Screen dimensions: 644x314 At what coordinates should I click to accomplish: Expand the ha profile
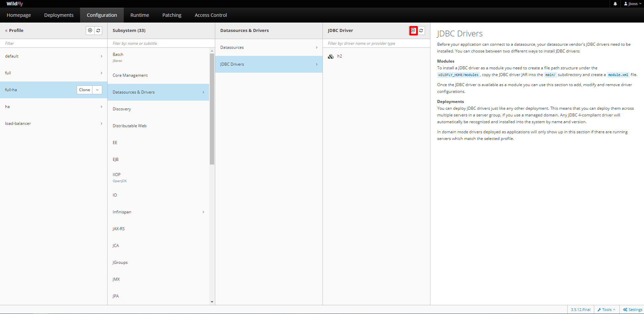pyautogui.click(x=102, y=107)
